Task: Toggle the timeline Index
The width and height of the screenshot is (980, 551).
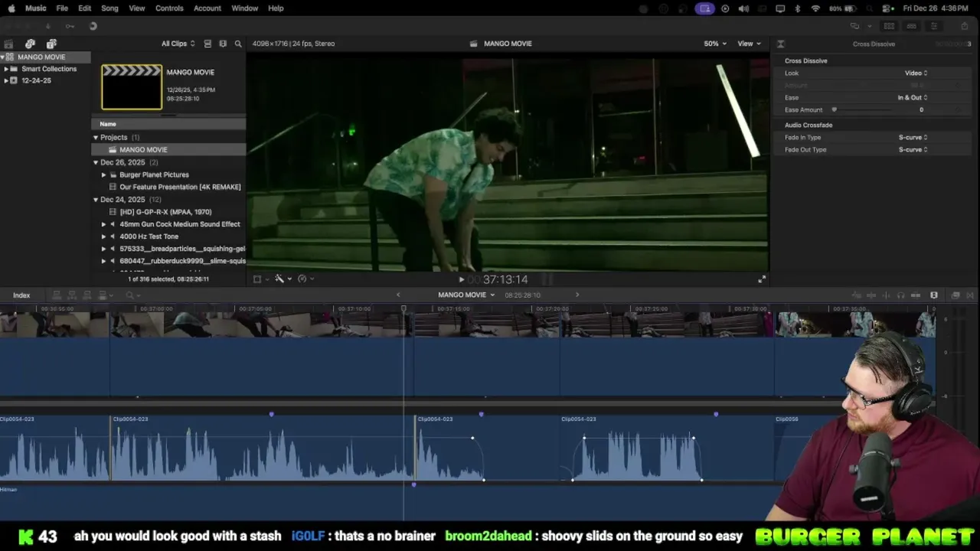Action: tap(21, 295)
